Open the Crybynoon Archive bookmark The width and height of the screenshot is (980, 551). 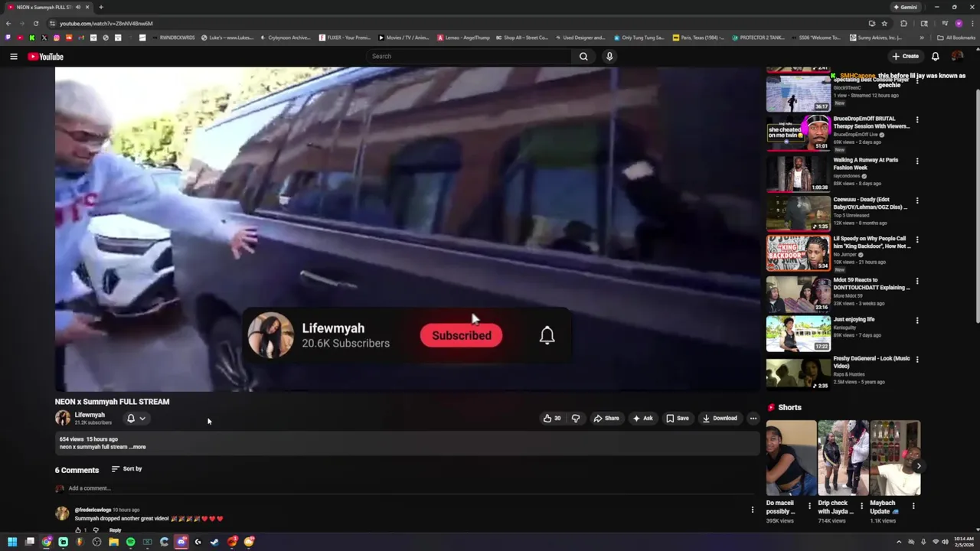(285, 37)
